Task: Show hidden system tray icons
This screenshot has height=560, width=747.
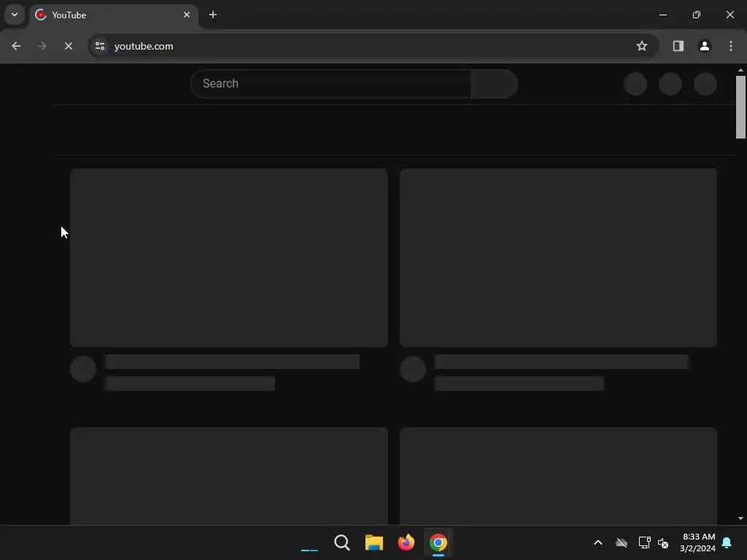Action: (598, 542)
